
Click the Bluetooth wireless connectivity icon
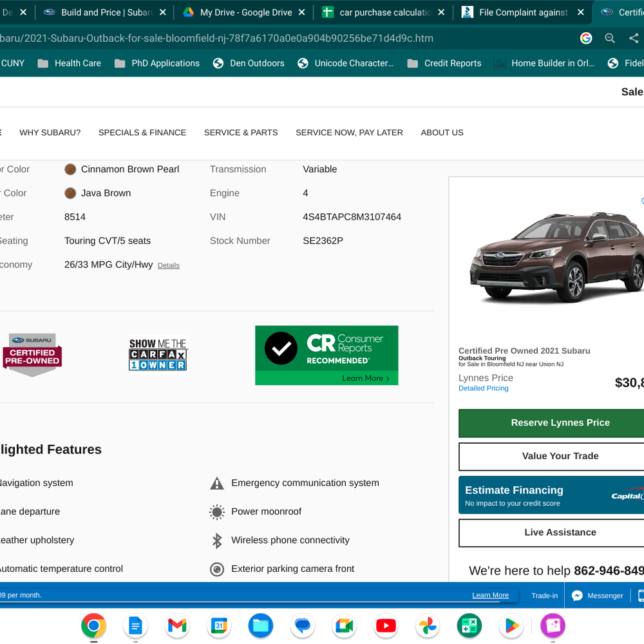click(x=217, y=541)
